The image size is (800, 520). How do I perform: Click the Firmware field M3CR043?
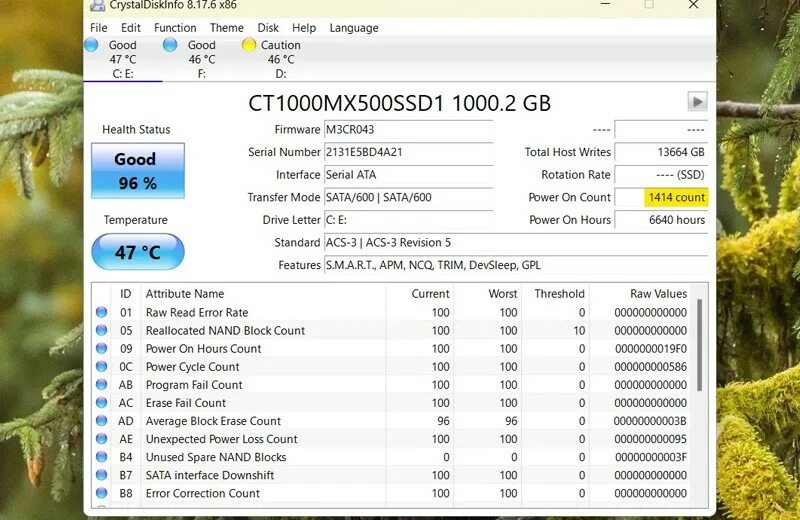(409, 130)
